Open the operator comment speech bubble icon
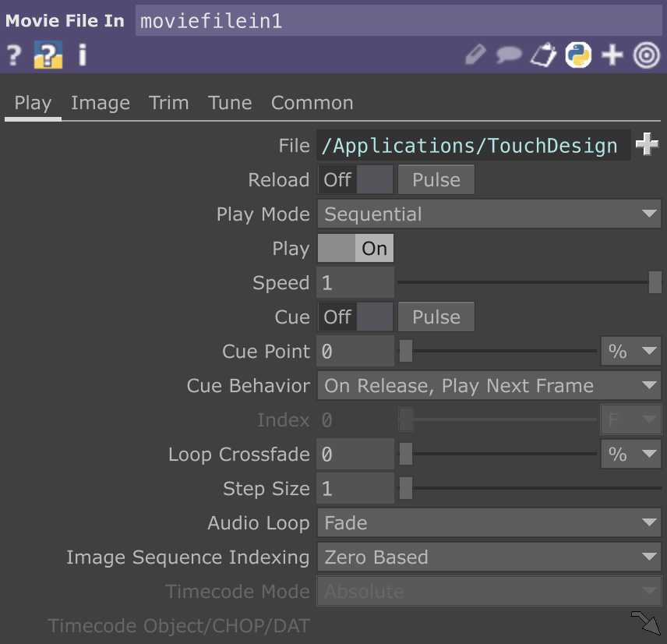Image resolution: width=667 pixels, height=644 pixels. click(x=509, y=55)
